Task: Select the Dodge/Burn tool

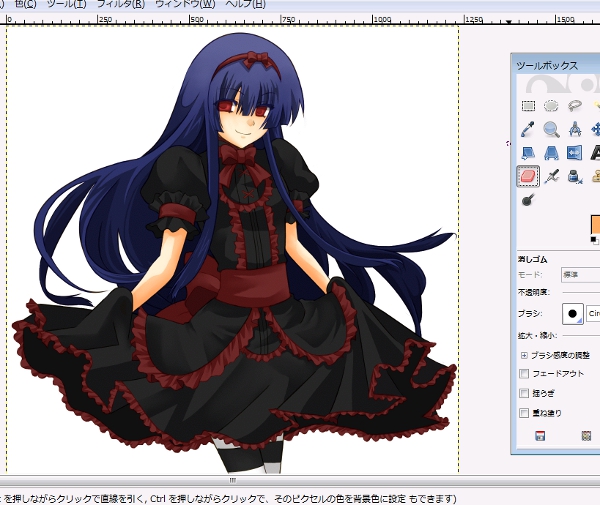Action: (528, 199)
